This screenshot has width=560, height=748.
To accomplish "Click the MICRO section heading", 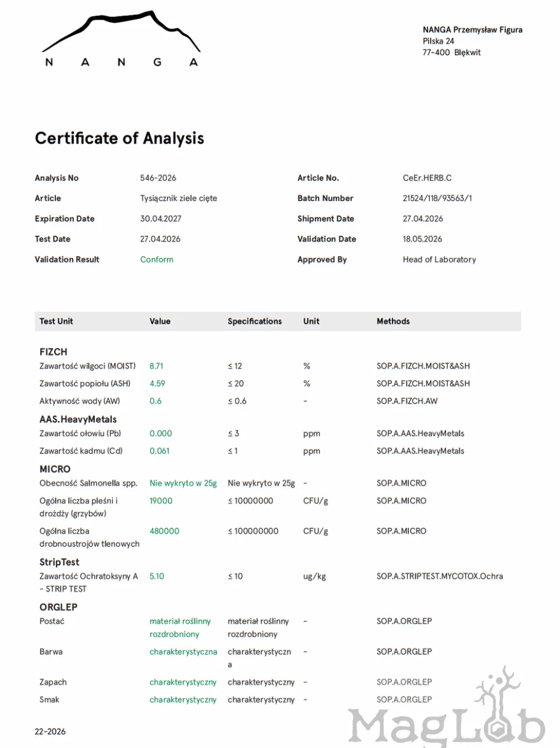I will [55, 469].
